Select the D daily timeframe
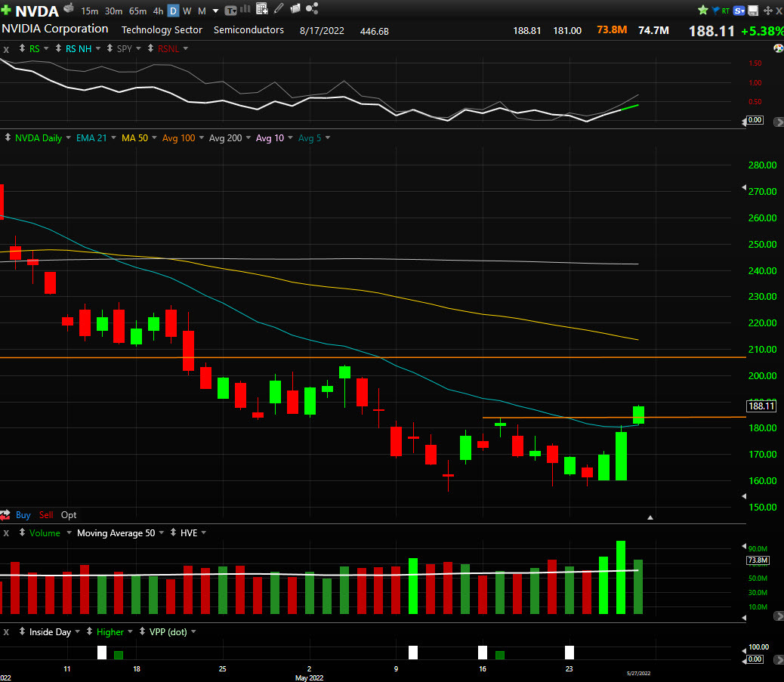Viewport: 784px width, 682px height. tap(173, 11)
